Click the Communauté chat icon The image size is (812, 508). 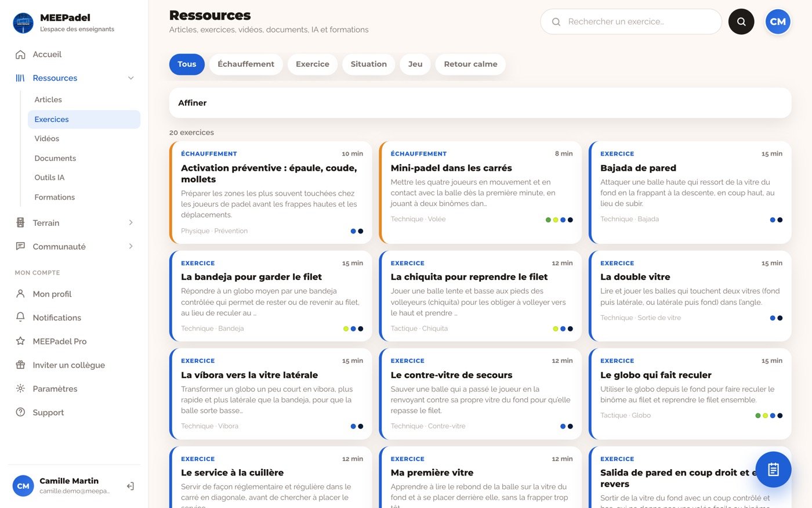[20, 247]
